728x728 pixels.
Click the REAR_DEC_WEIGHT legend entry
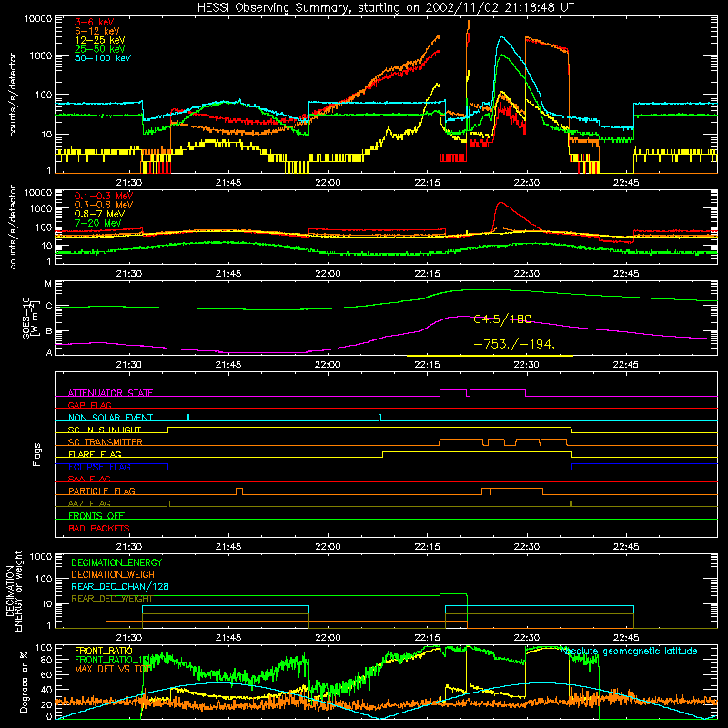click(x=111, y=599)
